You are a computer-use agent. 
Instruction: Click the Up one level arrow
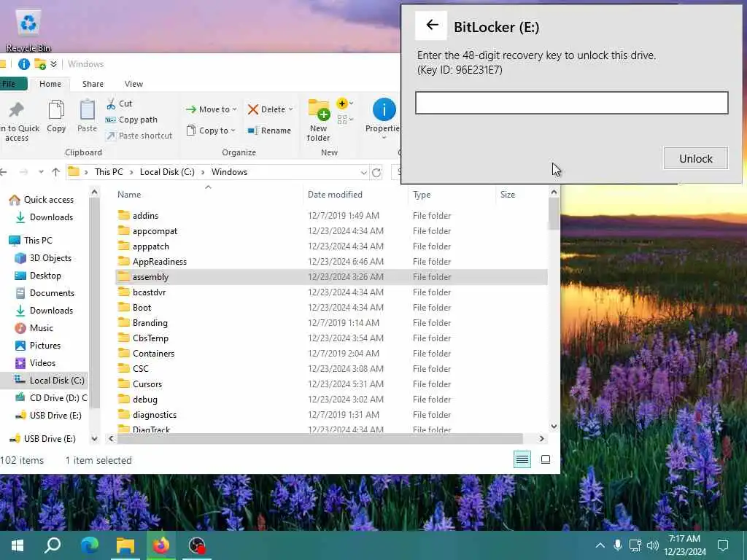pyautogui.click(x=55, y=172)
